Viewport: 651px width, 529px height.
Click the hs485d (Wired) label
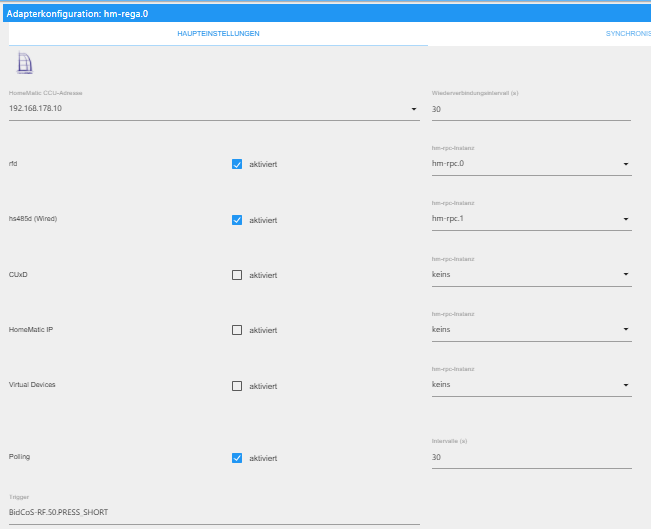[33, 219]
